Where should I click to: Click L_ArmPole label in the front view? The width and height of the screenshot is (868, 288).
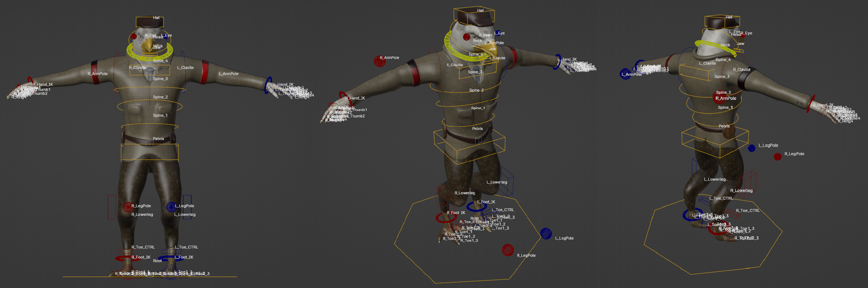pos(229,74)
